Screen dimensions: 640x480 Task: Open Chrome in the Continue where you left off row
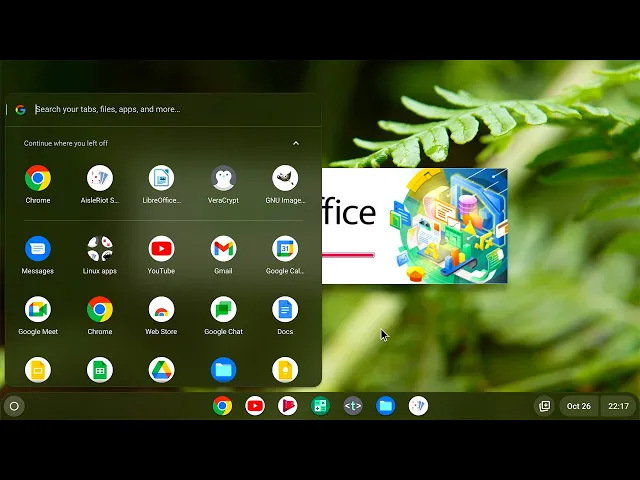38,178
